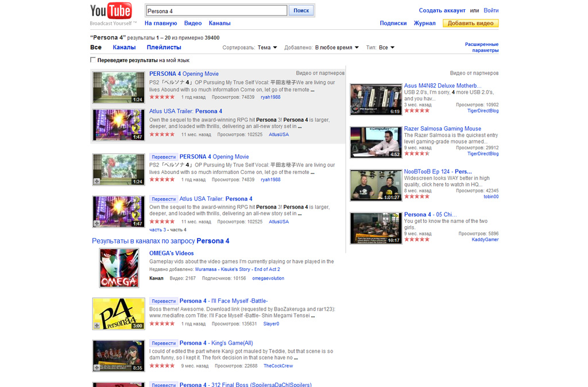Viewport: 588px width, 387px height.
Task: Add I'll Face Myself -Battle- to queue
Action: click(96, 326)
